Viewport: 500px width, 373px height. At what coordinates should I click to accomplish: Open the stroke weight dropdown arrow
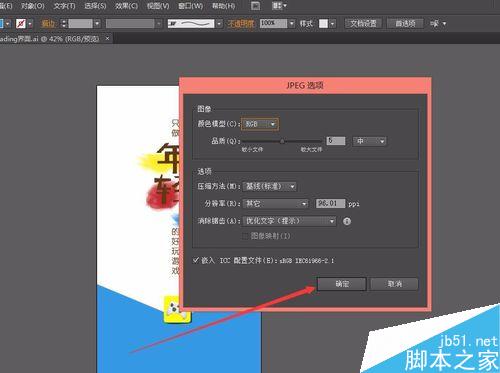tap(97, 24)
